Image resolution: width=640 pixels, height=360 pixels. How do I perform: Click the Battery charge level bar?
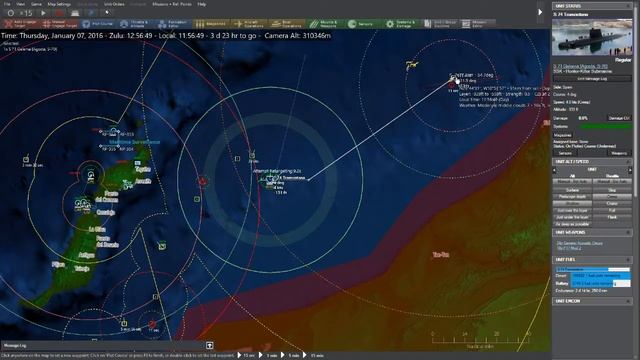(600, 283)
